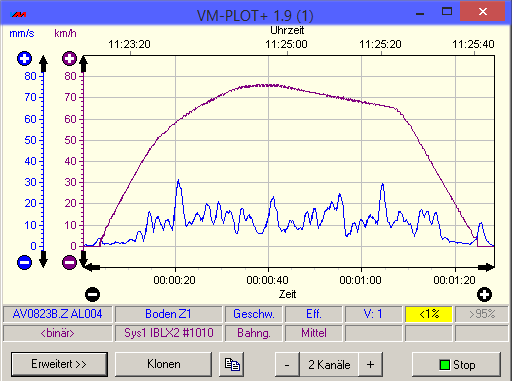Click the VM logo in title bar
This screenshot has height=381, width=512.
click(x=18, y=14)
